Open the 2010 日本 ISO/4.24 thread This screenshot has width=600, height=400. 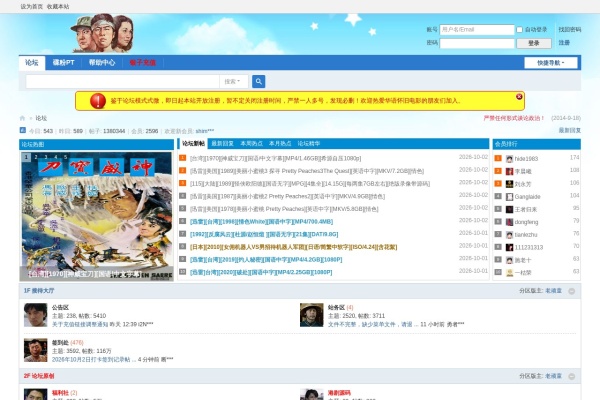tap(293, 247)
